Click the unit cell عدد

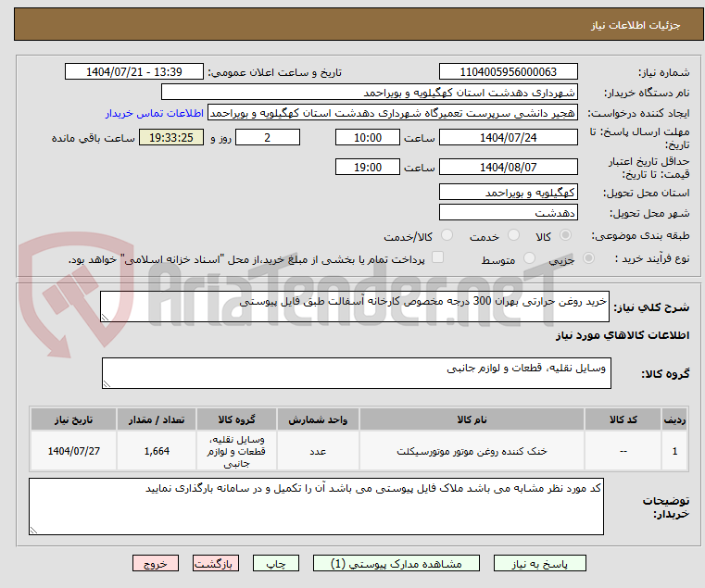click(318, 451)
